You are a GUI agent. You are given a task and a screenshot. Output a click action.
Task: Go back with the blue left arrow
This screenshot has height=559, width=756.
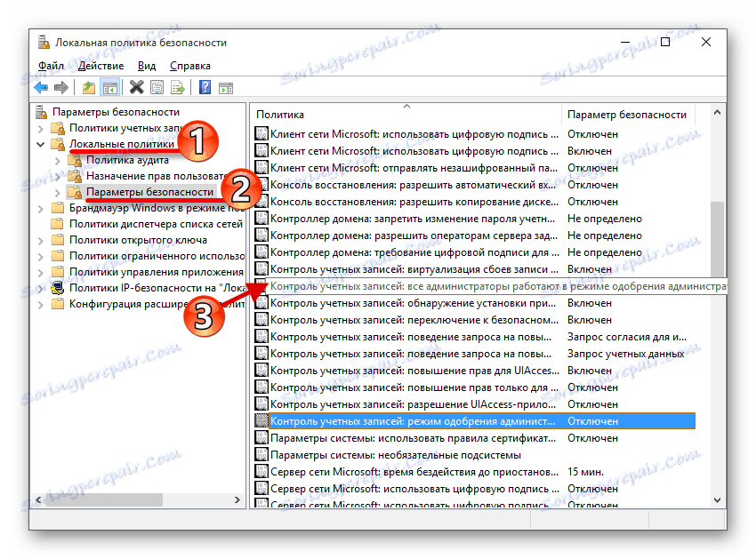pos(42,88)
